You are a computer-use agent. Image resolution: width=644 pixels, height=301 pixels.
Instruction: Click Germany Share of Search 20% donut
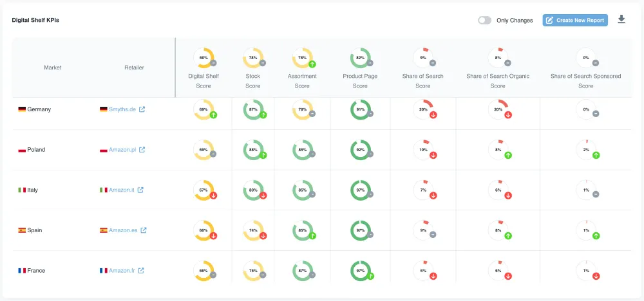tap(424, 109)
